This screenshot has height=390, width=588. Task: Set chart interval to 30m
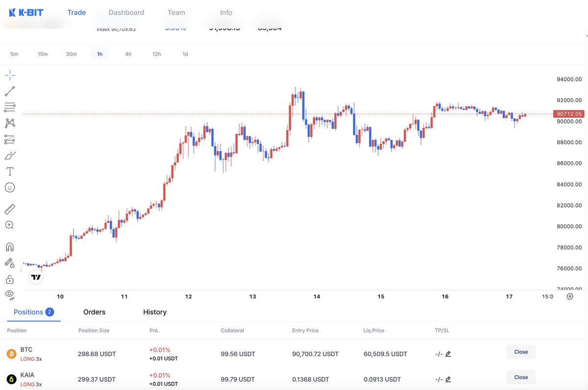[72, 54]
